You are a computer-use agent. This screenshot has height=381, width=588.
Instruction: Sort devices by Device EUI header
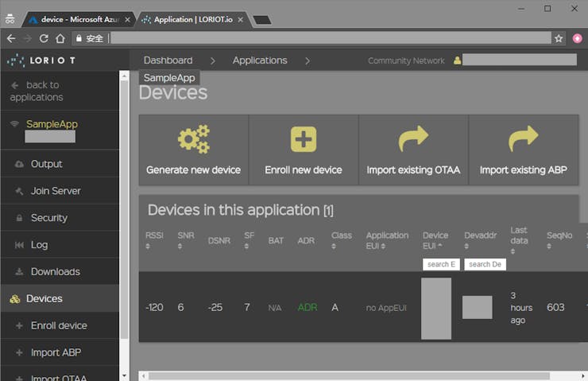pos(435,240)
